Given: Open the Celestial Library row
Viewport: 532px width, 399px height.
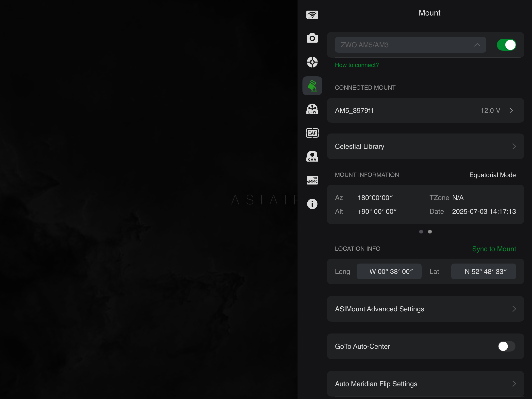Looking at the screenshot, I should (x=425, y=146).
